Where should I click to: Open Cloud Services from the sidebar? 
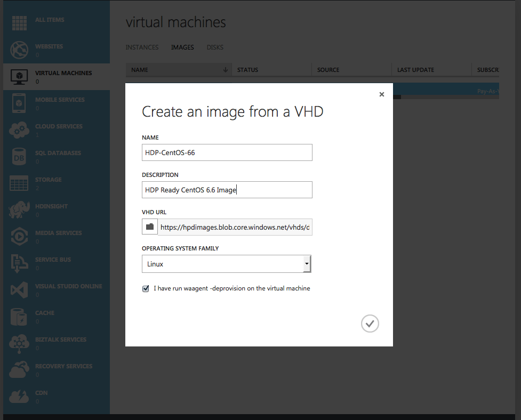pyautogui.click(x=19, y=130)
